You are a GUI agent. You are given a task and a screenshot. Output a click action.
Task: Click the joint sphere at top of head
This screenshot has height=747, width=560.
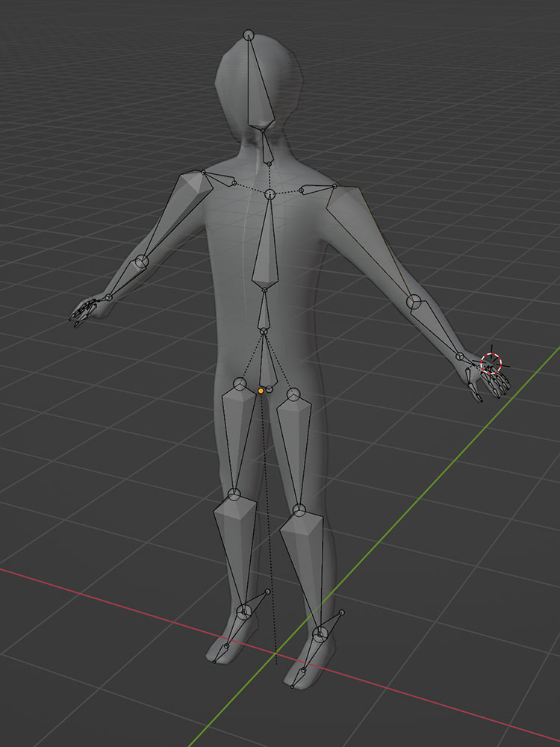249,34
